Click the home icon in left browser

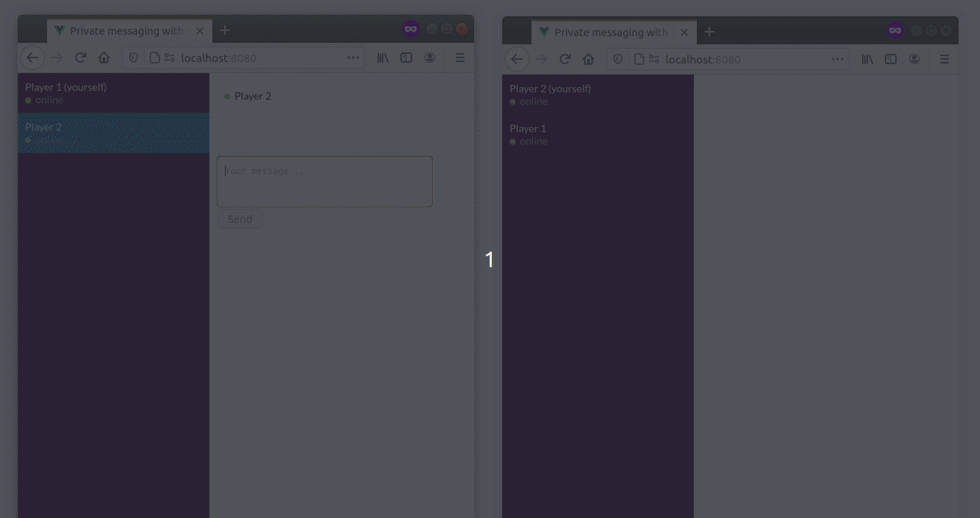click(x=104, y=58)
